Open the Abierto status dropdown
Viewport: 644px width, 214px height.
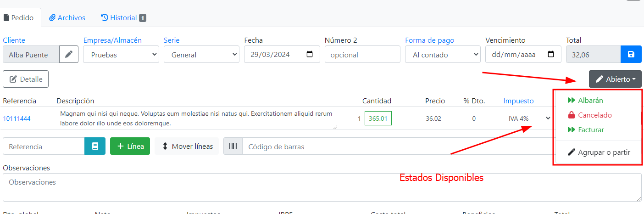pos(615,79)
